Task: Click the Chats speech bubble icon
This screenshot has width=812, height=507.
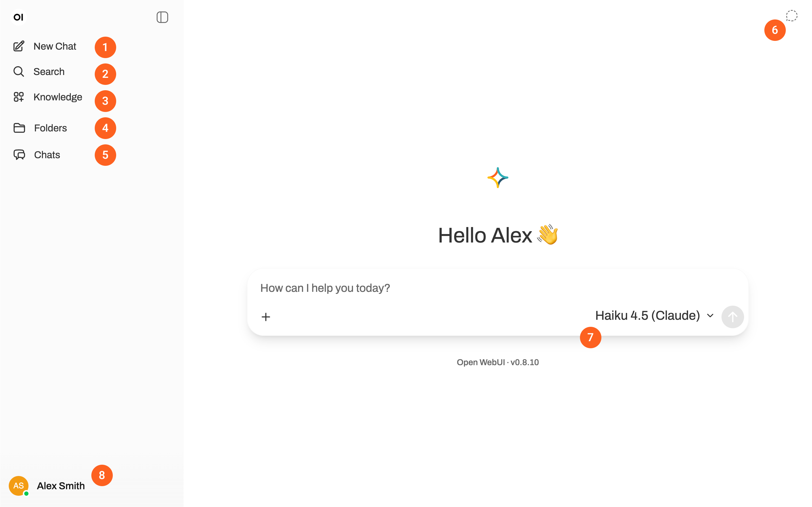Action: [x=19, y=155]
